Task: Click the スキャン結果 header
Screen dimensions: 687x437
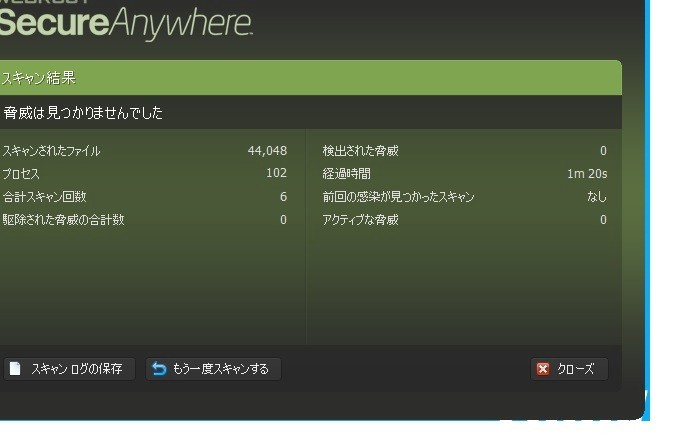Action: tap(39, 78)
